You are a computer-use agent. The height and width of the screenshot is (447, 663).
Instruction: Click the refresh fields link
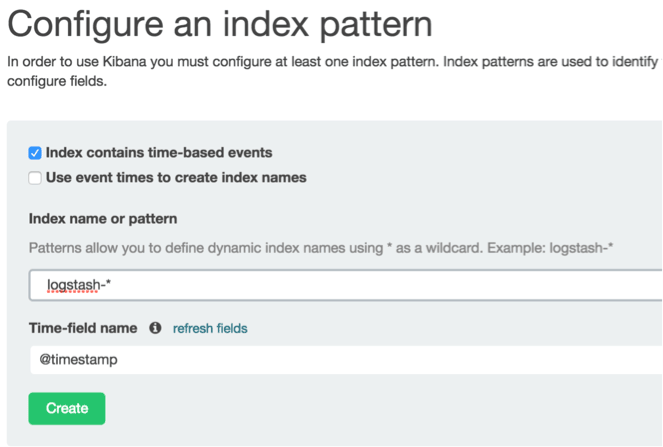click(210, 328)
